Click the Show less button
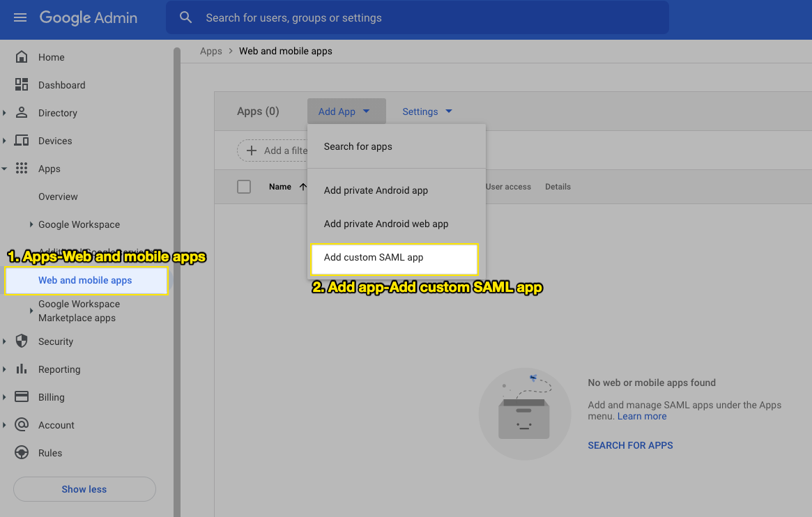812x517 pixels. click(84, 489)
